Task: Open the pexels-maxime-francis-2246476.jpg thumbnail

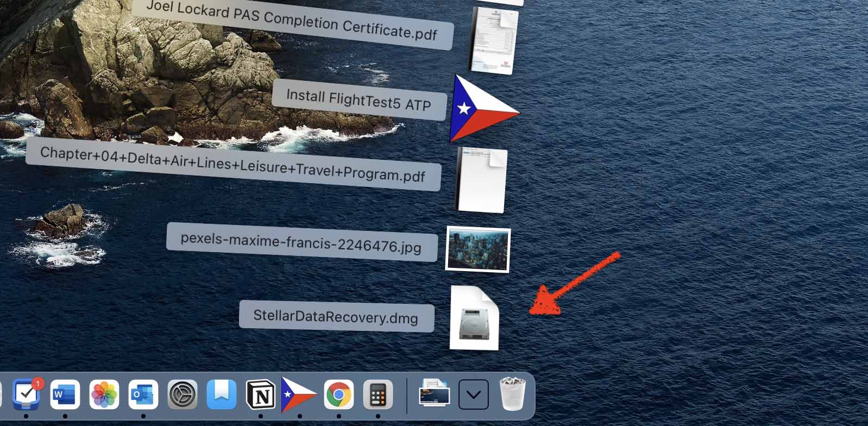Action: point(478,249)
